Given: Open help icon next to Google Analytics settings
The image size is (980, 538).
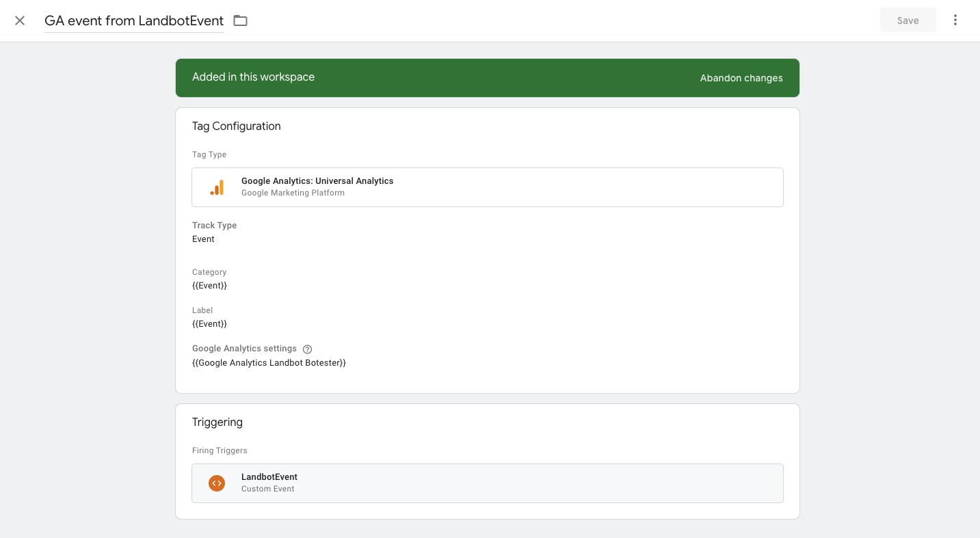Looking at the screenshot, I should pyautogui.click(x=307, y=349).
